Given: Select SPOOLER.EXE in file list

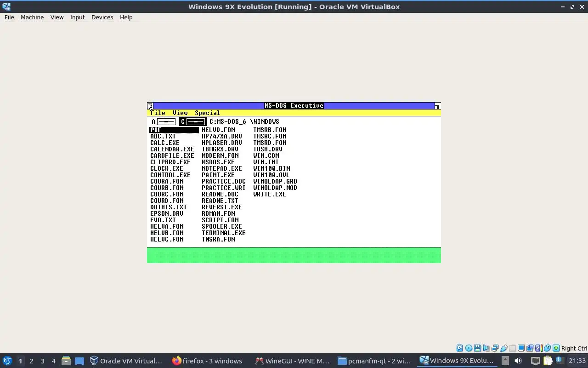Looking at the screenshot, I should click(222, 226).
